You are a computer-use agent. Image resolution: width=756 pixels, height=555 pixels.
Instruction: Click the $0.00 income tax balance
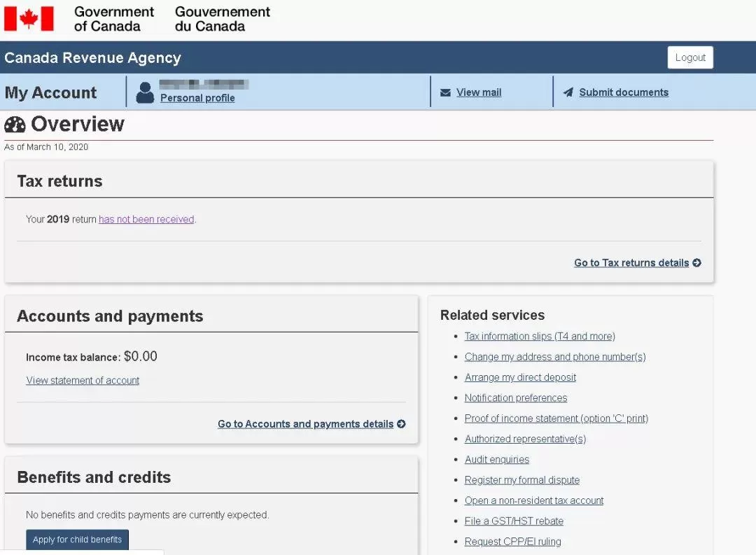140,356
